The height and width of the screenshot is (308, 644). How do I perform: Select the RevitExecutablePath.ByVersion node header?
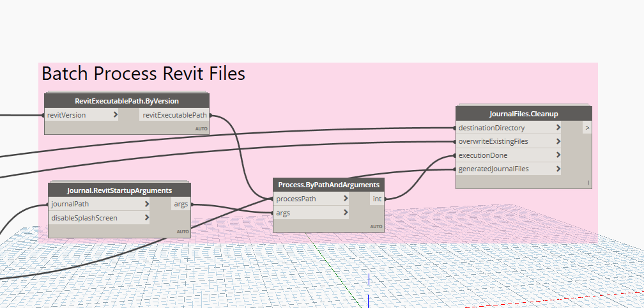[x=126, y=101]
